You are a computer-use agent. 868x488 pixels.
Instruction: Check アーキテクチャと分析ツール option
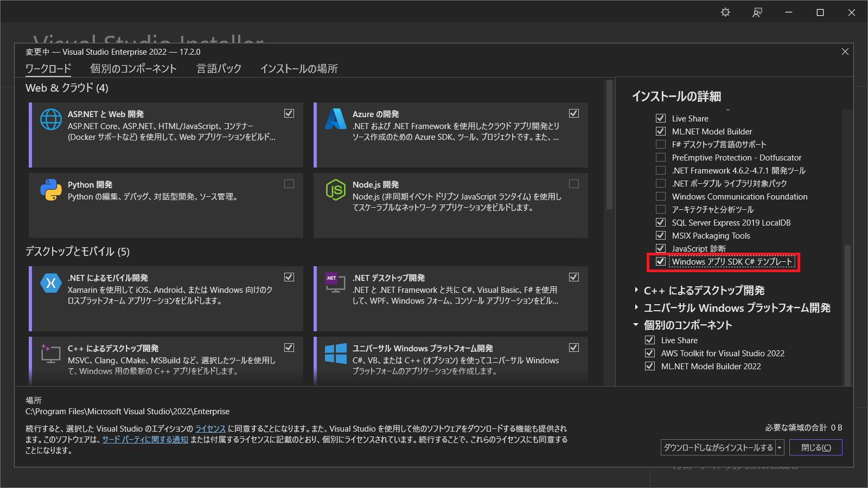(x=661, y=209)
